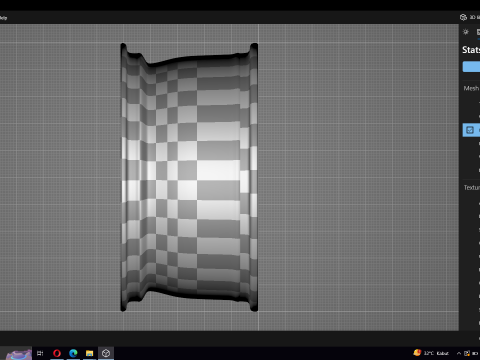This screenshot has width=480, height=360.
Task: Click the Texture section label
Action: coord(472,188)
